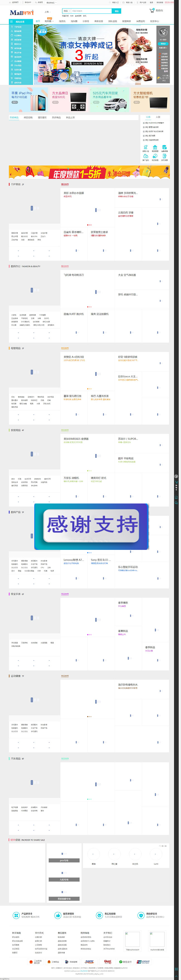
Task: Click the blue 搜索 search button
Action: click(117, 11)
